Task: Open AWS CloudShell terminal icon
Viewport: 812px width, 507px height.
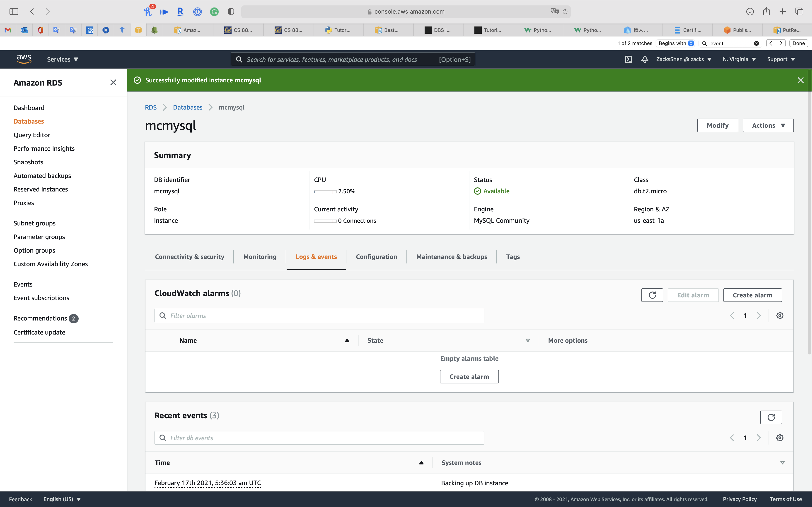Action: (628, 59)
